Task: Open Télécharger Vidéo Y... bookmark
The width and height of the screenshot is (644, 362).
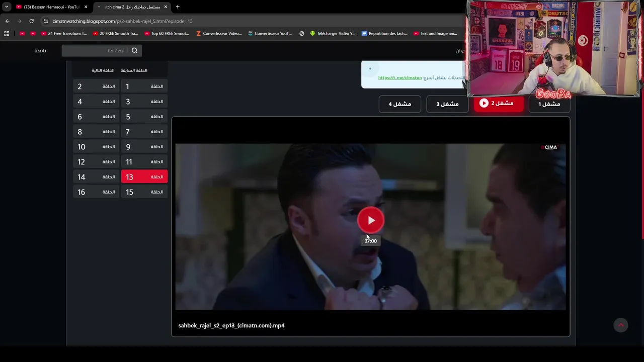Action: point(333,34)
